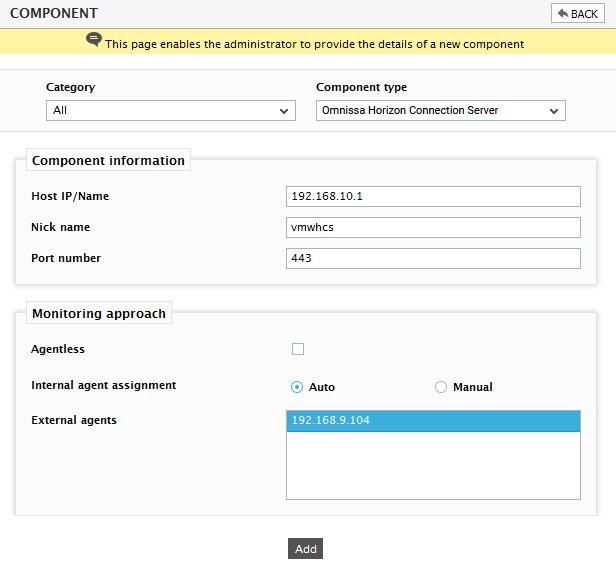Click empty area of External agents list
616x568 pixels.
pos(433,465)
